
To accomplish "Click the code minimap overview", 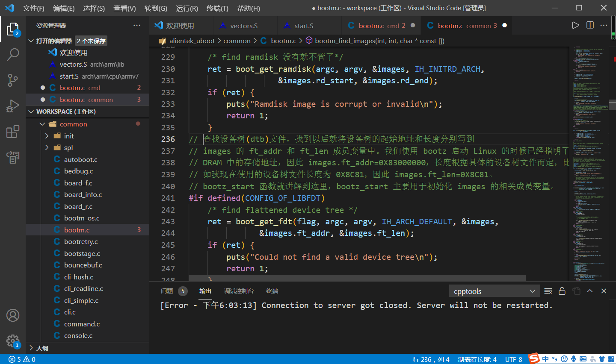I will (590, 164).
